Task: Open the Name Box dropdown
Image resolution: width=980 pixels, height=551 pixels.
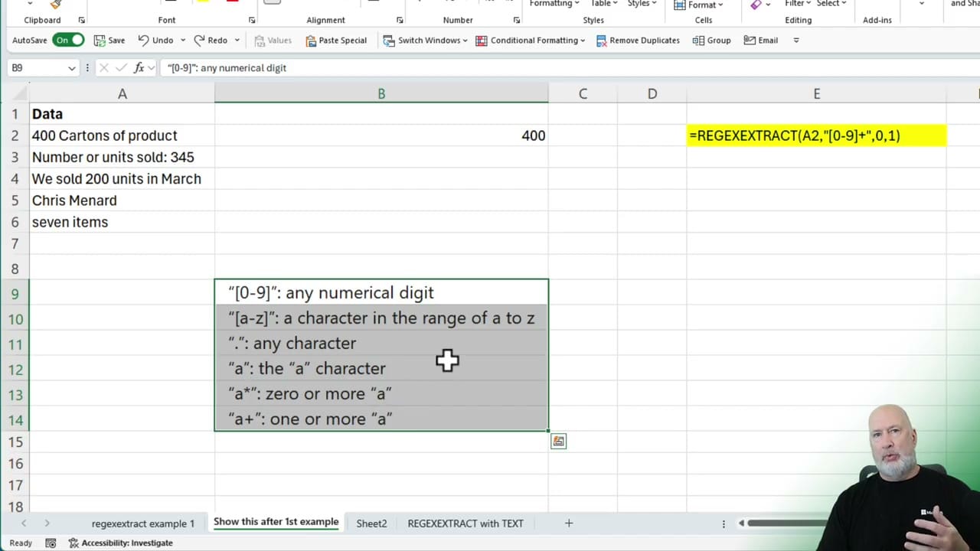Action: (x=71, y=67)
